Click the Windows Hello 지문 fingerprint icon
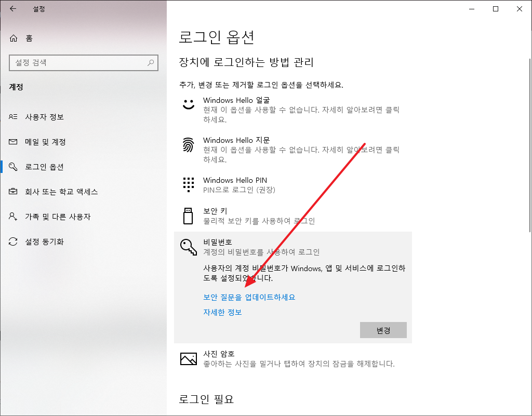532x416 pixels. tap(188, 145)
